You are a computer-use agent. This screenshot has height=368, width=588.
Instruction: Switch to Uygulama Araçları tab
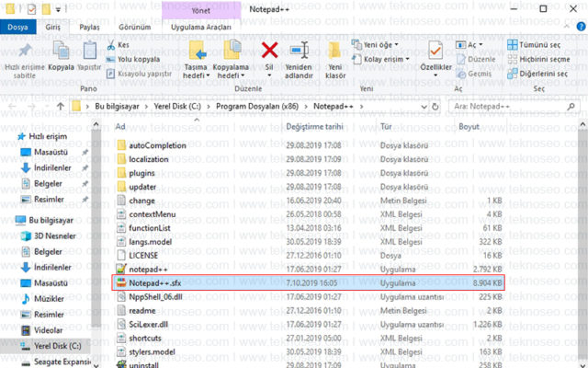201,28
